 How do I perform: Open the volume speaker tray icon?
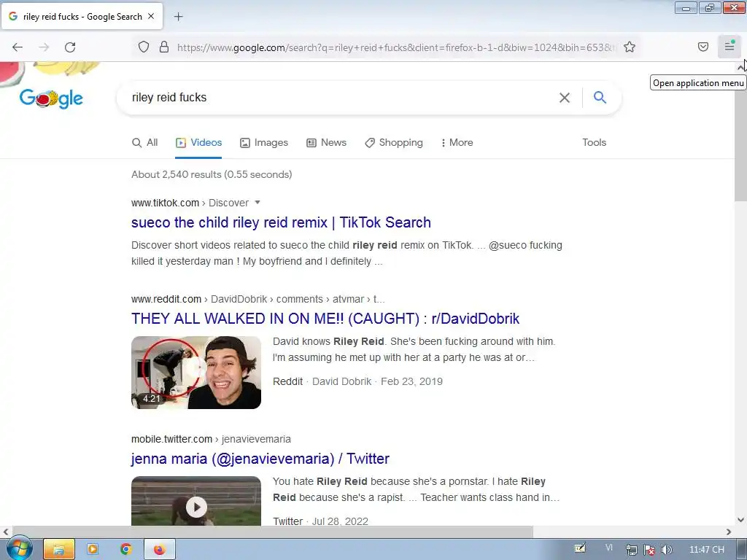[x=667, y=550]
